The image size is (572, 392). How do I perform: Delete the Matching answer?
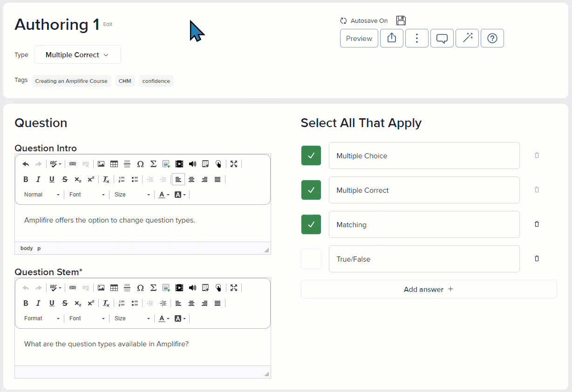pos(537,224)
